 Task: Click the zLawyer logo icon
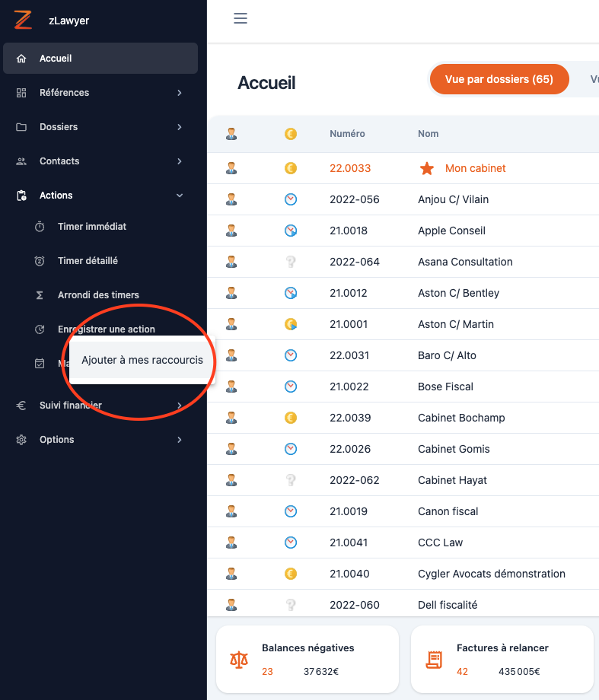point(23,21)
